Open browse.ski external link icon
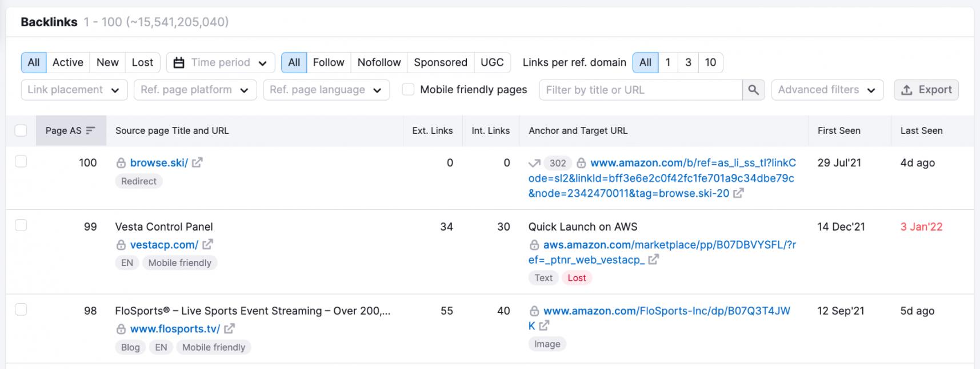The height and width of the screenshot is (369, 980). (197, 162)
